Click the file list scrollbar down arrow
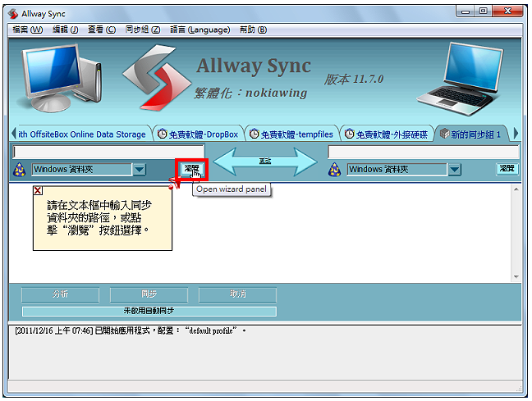The width and height of the screenshot is (532, 401). (516, 277)
